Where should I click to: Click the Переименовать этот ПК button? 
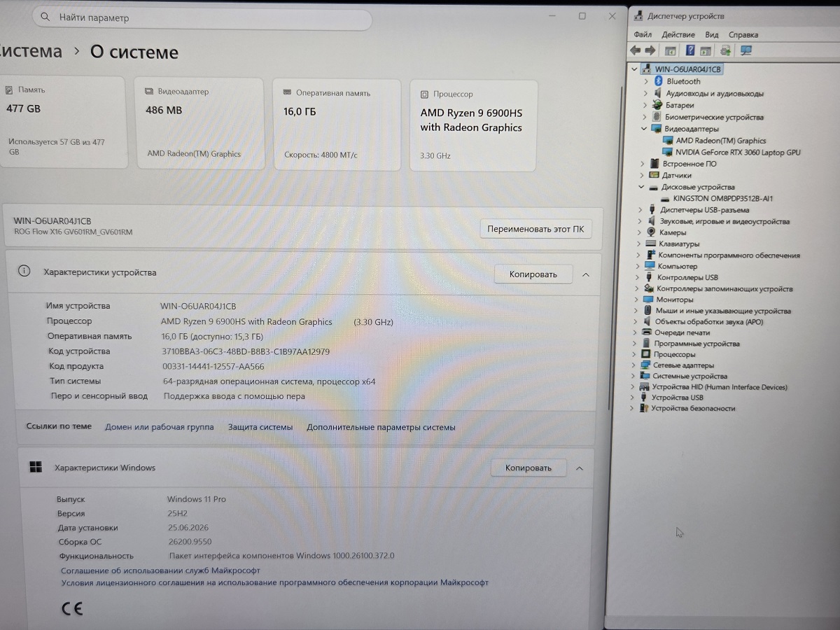[535, 229]
